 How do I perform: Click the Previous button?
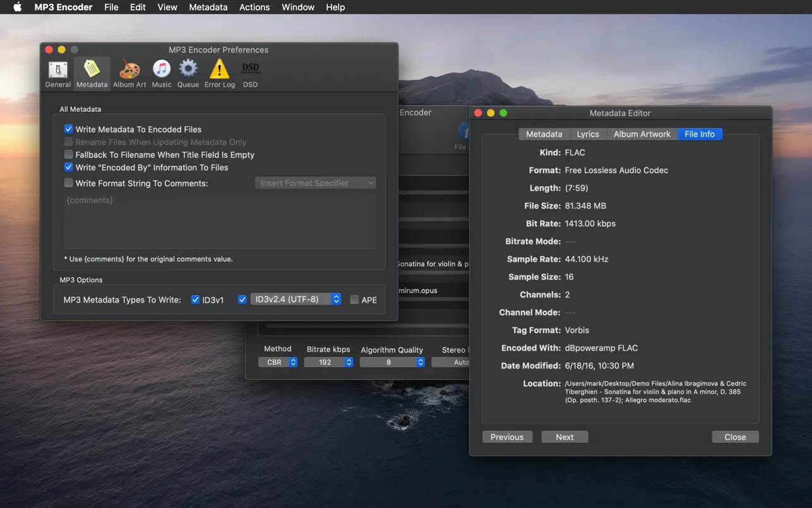tap(507, 437)
